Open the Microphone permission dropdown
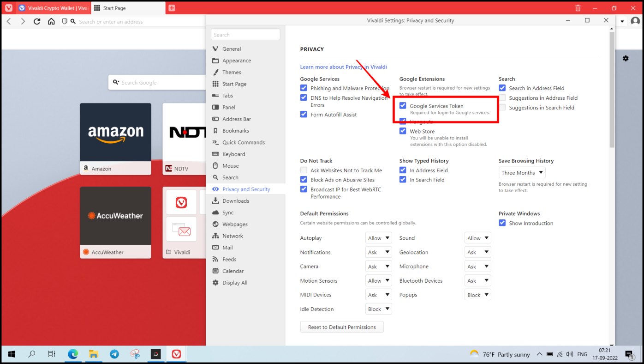644x364 pixels. [478, 267]
